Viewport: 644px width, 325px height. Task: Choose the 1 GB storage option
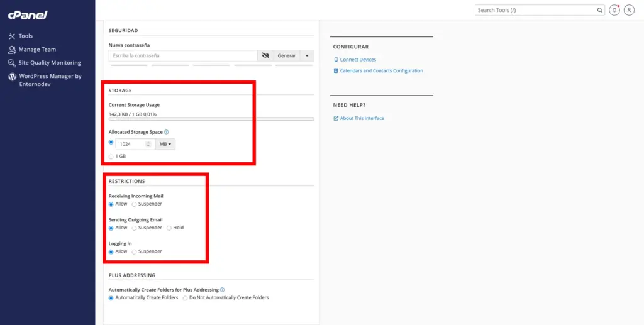(111, 156)
